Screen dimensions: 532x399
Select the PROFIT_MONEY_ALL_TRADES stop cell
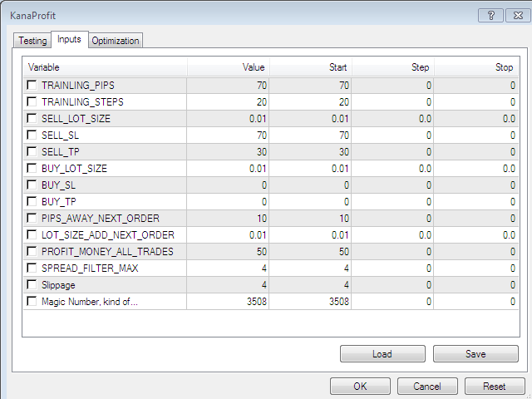pos(476,251)
